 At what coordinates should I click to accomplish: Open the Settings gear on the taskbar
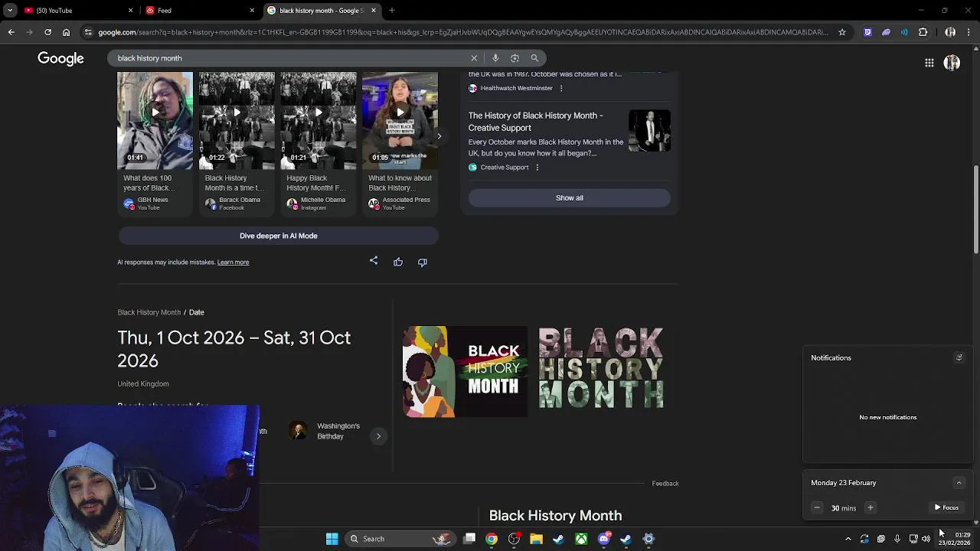tap(648, 539)
